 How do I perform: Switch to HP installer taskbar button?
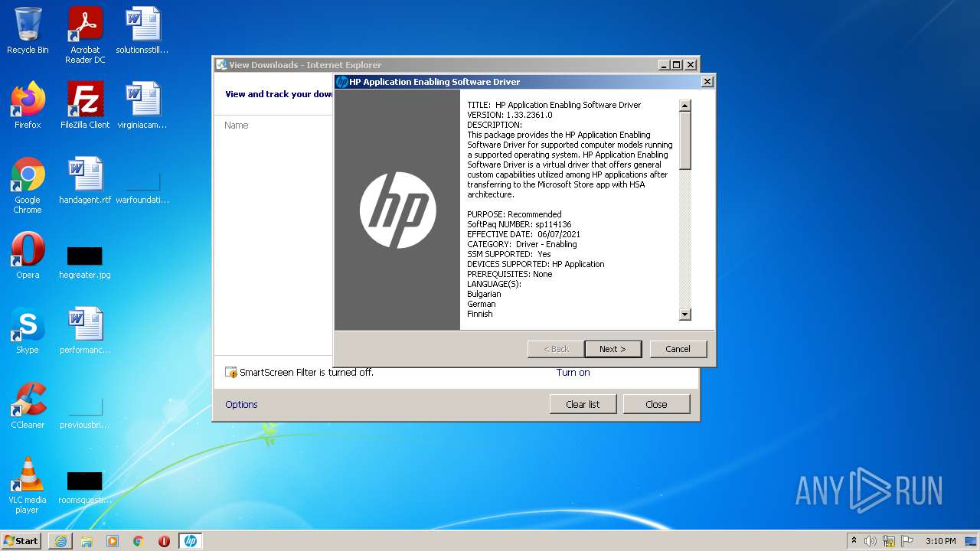click(191, 541)
